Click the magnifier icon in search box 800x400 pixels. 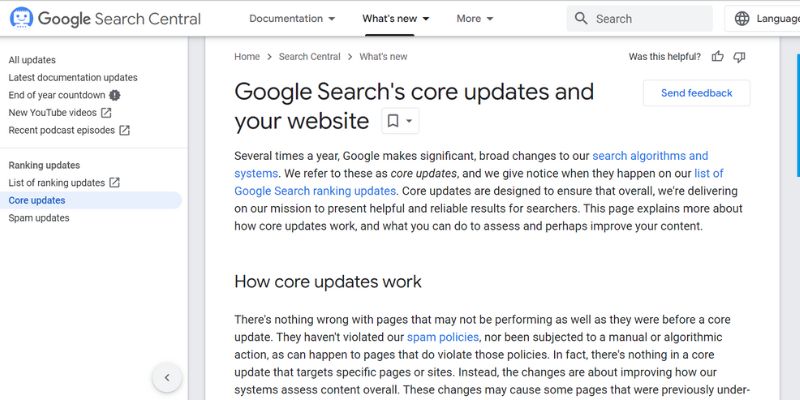tap(581, 19)
